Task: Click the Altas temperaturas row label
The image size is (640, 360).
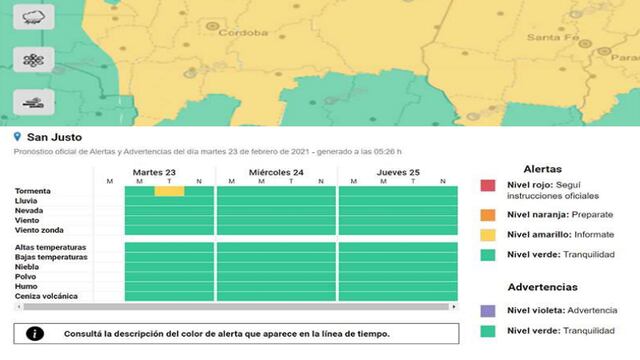Action: tap(50, 247)
